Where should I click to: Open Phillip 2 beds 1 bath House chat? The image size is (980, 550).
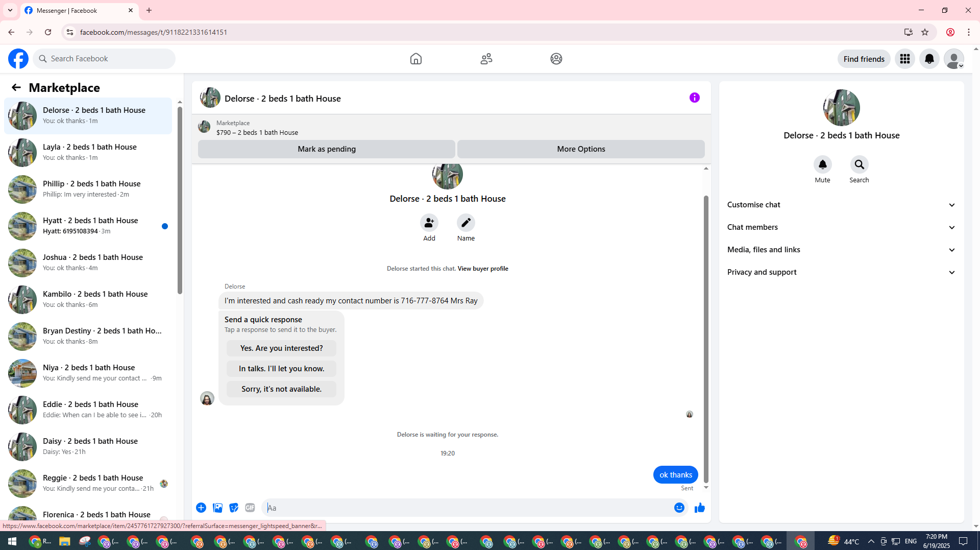coord(88,189)
